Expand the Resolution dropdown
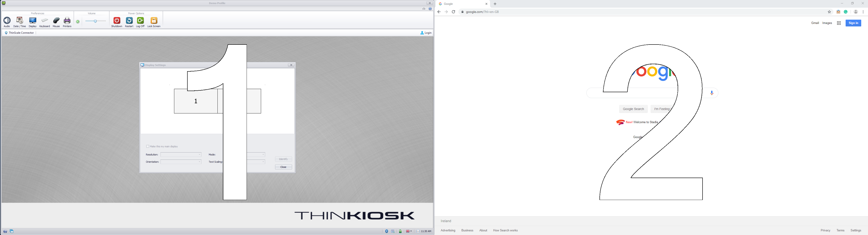 [x=181, y=155]
